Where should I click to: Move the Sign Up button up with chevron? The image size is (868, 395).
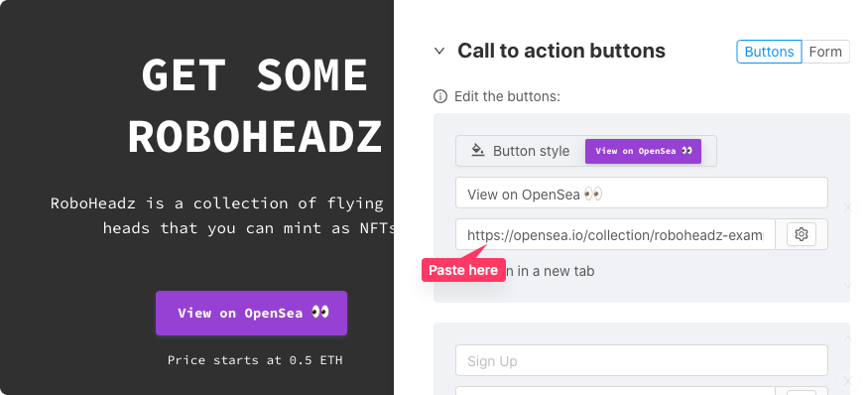[847, 338]
